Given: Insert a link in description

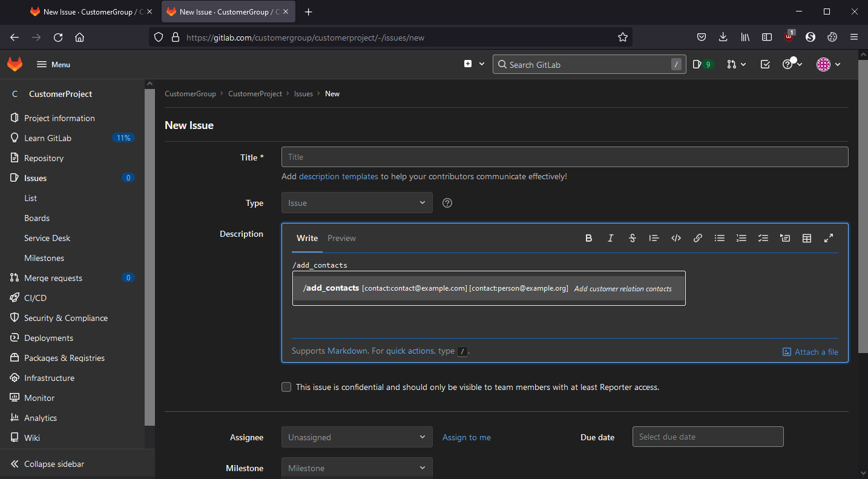Looking at the screenshot, I should click(x=697, y=239).
